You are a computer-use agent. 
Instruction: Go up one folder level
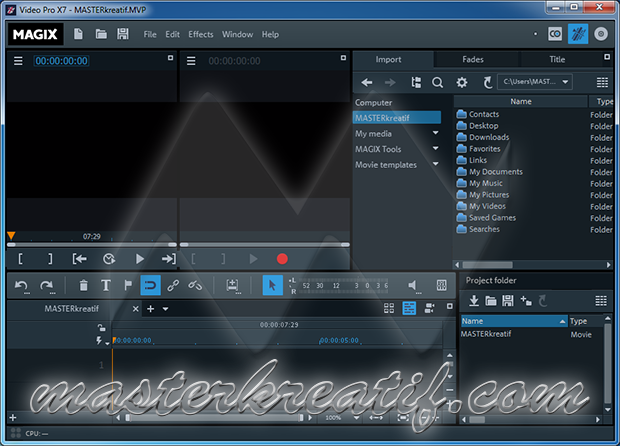(488, 82)
